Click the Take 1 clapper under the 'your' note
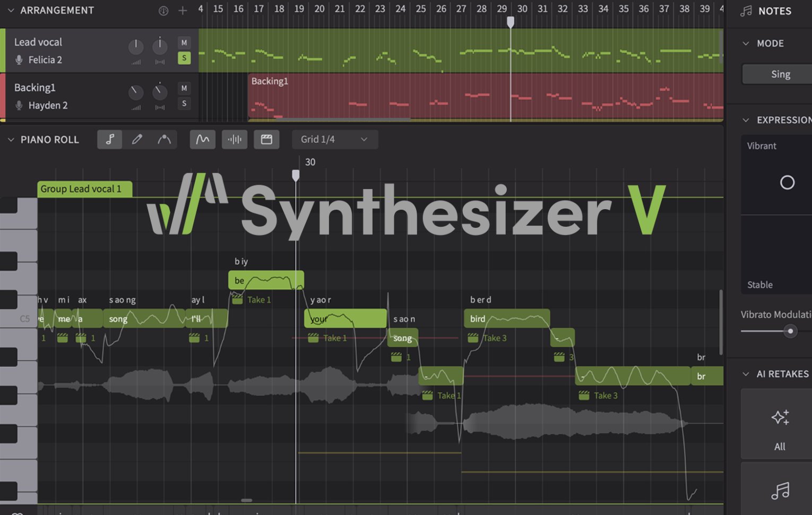 (x=313, y=338)
